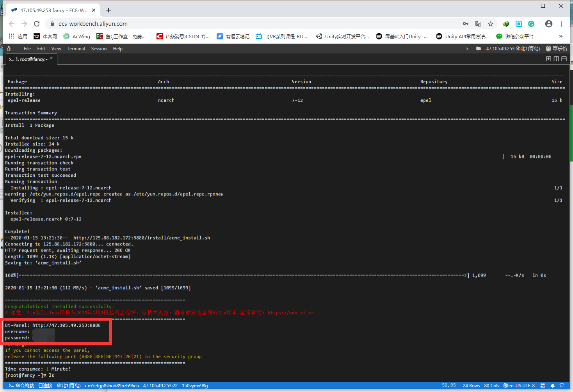This screenshot has height=392, width=573.
Task: Split terminal vertically with the column icon
Action: pyautogui.click(x=556, y=59)
